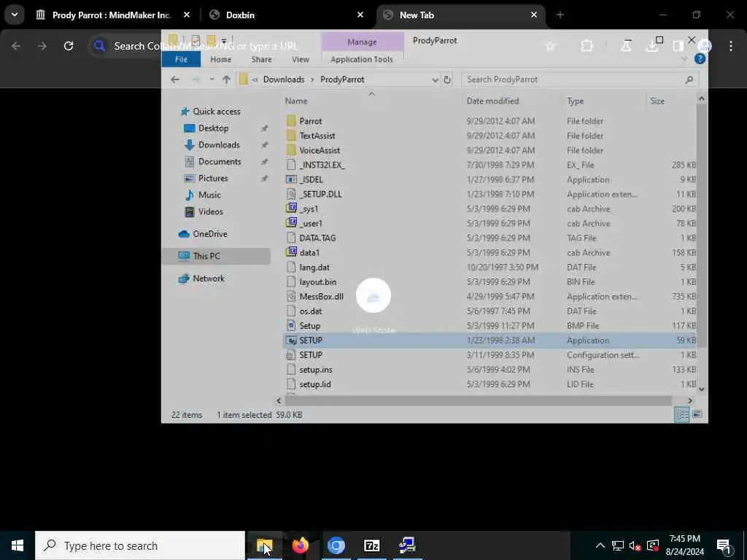Go up one folder level

point(226,79)
